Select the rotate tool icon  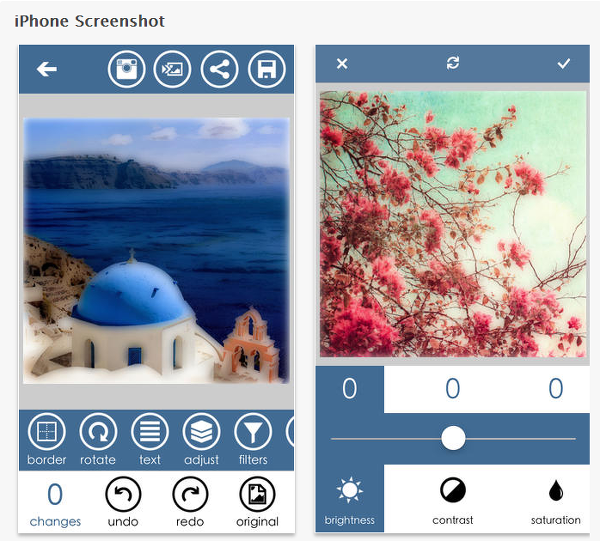click(x=98, y=432)
